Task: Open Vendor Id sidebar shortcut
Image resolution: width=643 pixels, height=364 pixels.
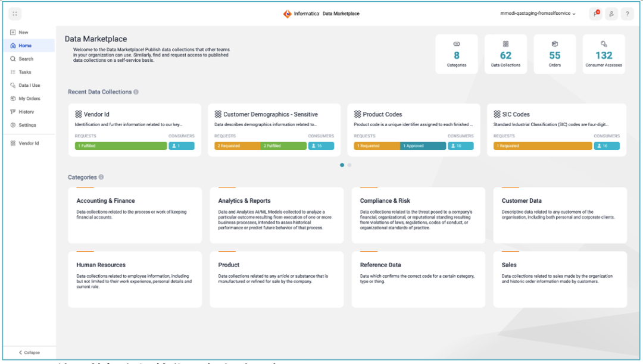Action: click(29, 143)
